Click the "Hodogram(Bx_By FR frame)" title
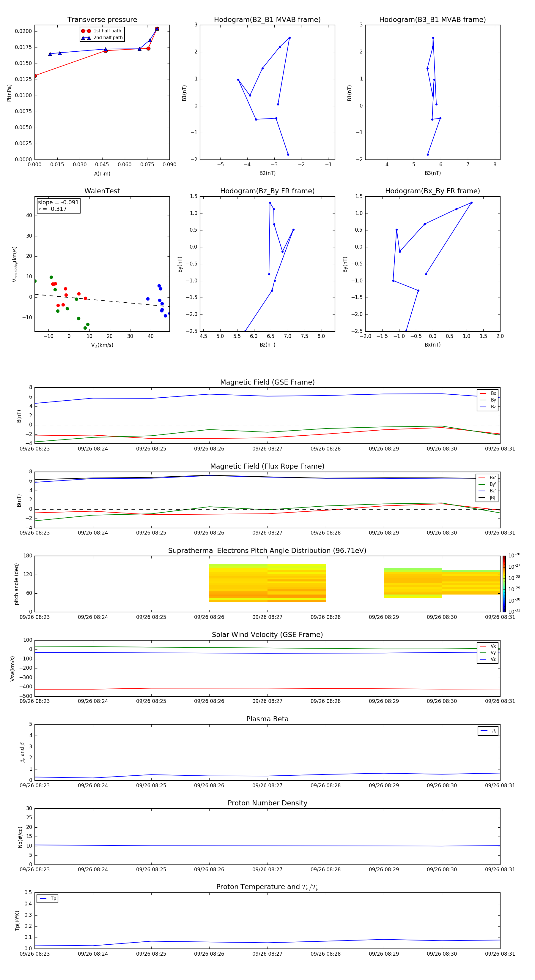This screenshot has height=980, width=535. (432, 191)
